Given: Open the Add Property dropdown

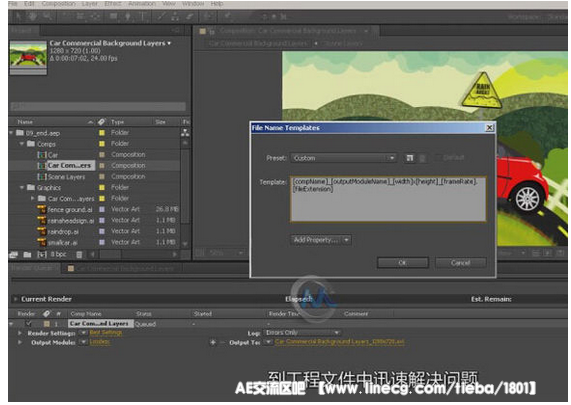Looking at the screenshot, I should [x=321, y=240].
